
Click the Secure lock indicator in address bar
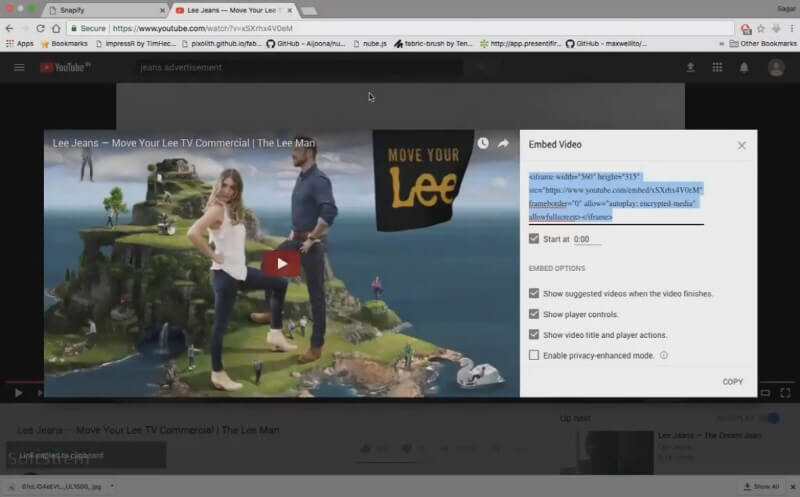88,29
